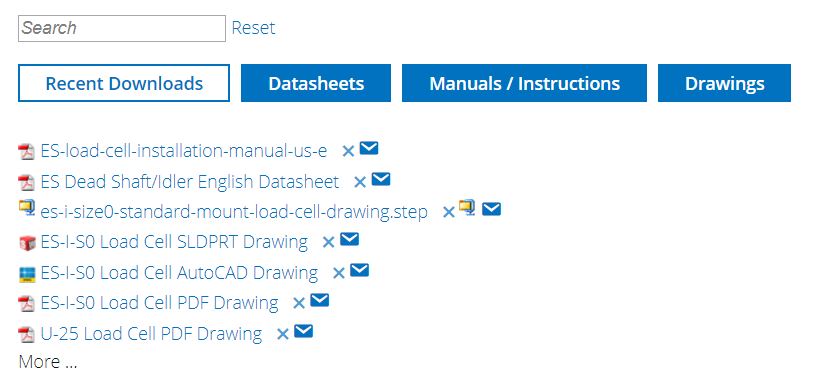Viewport: 824px width, 381px height.
Task: Click the STEP file icon left of es-i-size0-standard-mount-load-cell-drawing.step
Action: coord(26,207)
